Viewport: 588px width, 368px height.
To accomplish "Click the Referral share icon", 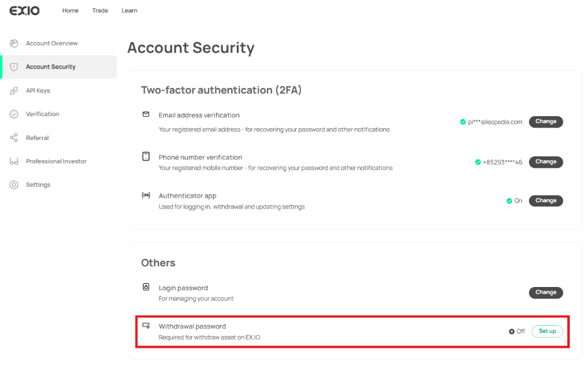I will tap(14, 138).
